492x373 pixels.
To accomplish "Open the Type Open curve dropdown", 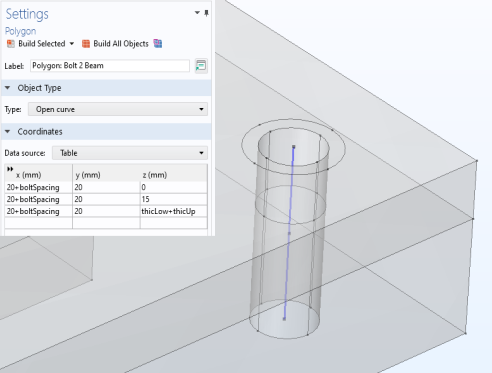I will coord(118,109).
